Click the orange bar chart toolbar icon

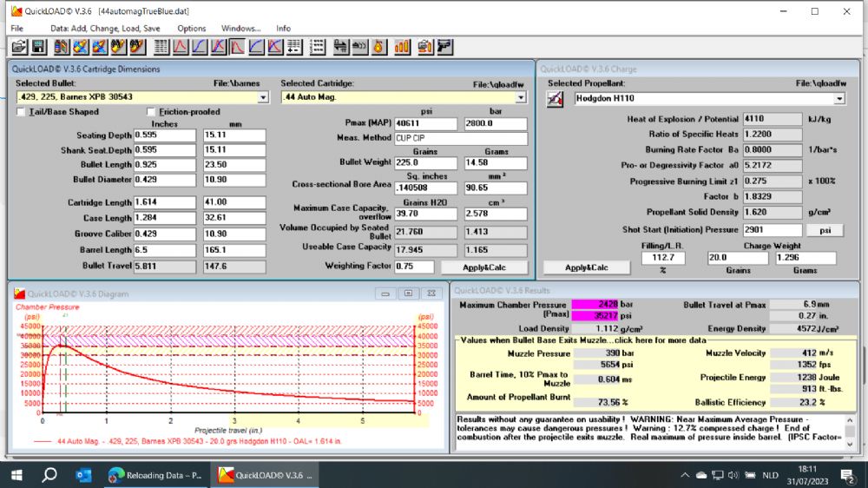[x=402, y=46]
